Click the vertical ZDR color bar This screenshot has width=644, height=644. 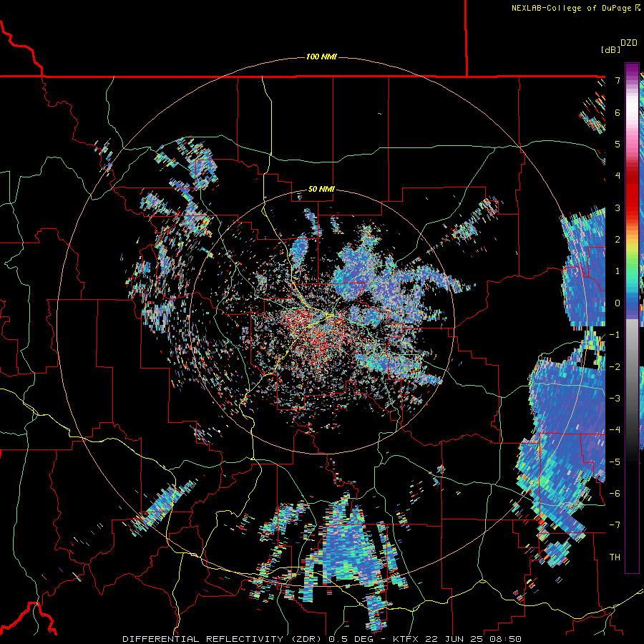pyautogui.click(x=632, y=318)
